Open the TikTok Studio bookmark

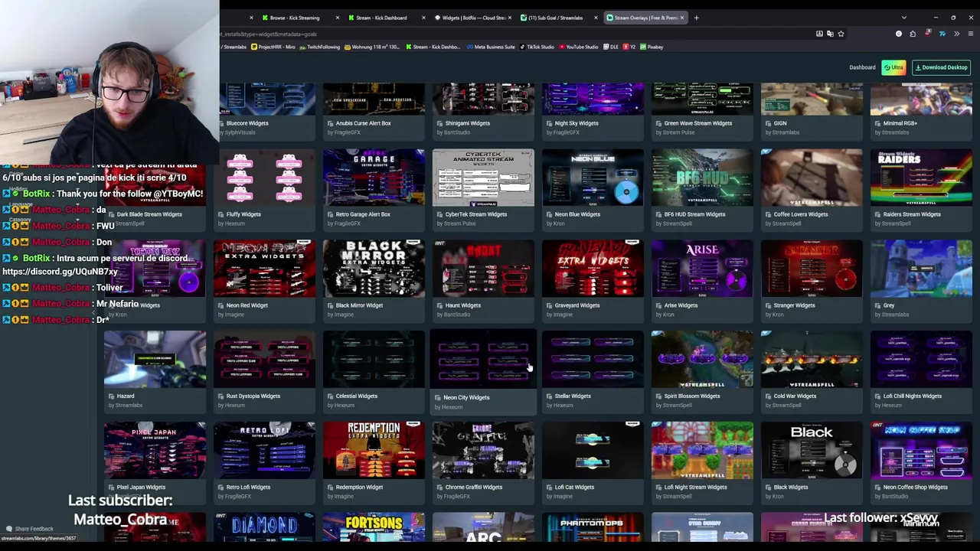(537, 47)
